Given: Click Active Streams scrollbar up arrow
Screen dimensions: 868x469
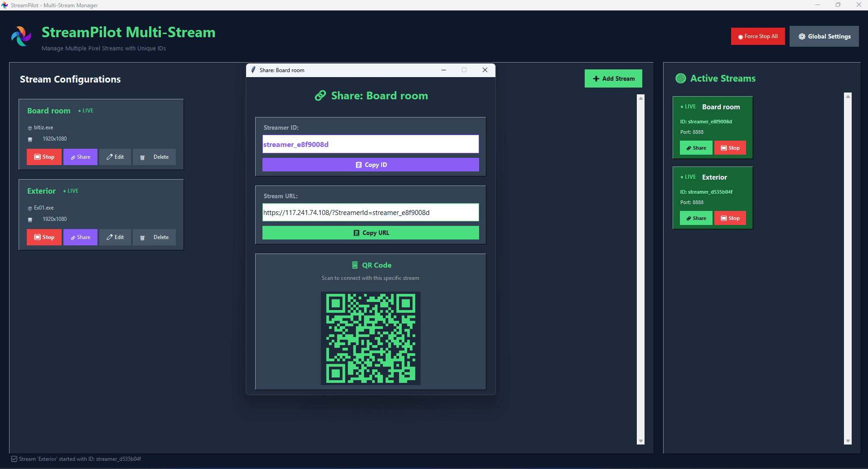Looking at the screenshot, I should [x=848, y=96].
